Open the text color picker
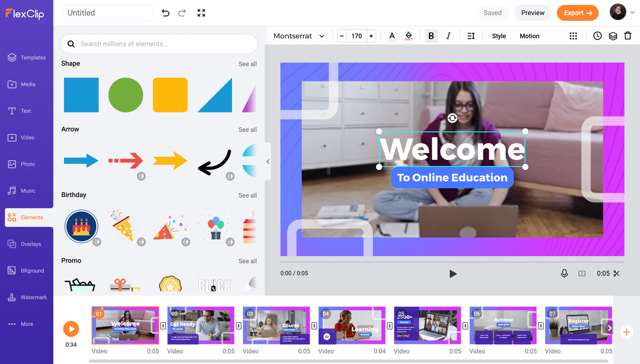 pos(392,36)
